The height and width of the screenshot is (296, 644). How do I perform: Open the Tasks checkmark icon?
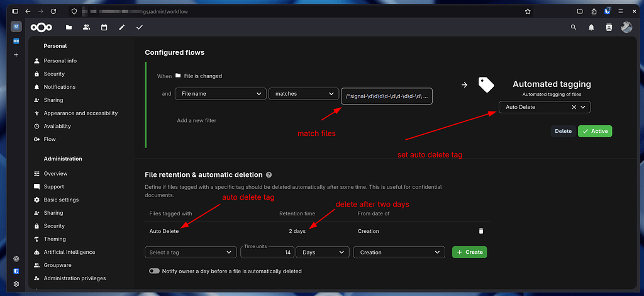point(139,27)
